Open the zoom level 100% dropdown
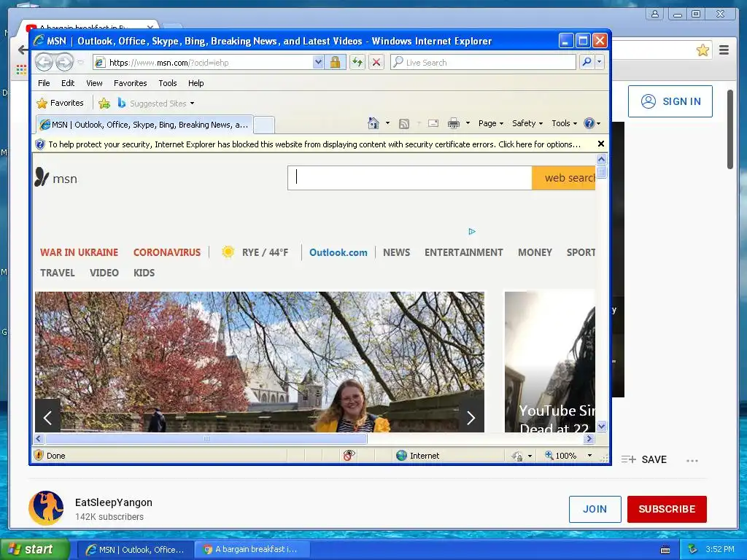This screenshot has height=560, width=747. 589,456
